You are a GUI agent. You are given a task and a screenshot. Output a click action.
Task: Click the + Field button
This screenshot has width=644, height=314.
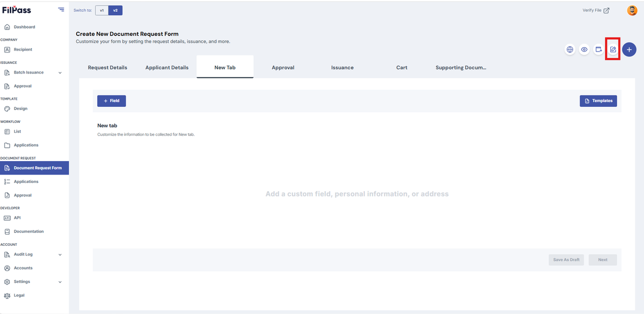click(112, 101)
